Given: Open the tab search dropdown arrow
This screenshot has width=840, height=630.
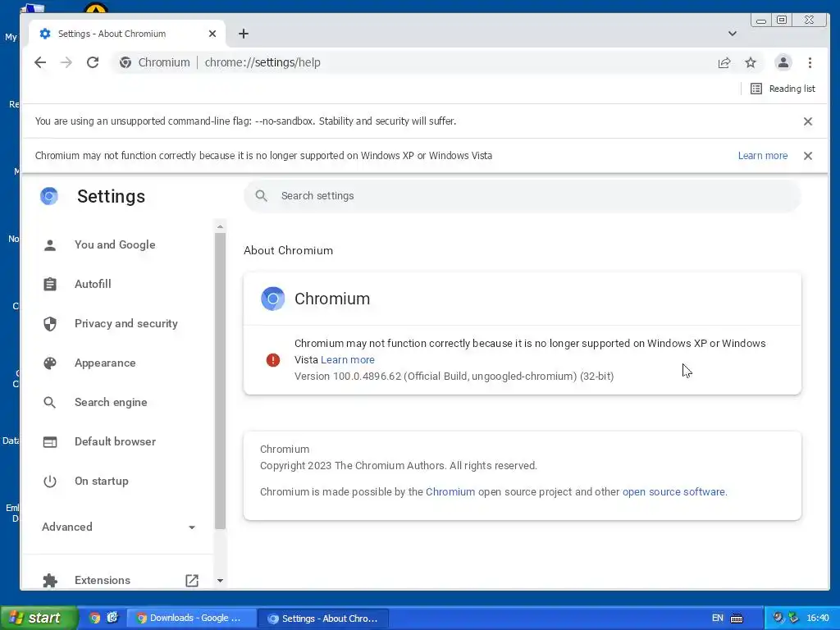Looking at the screenshot, I should click(x=733, y=34).
